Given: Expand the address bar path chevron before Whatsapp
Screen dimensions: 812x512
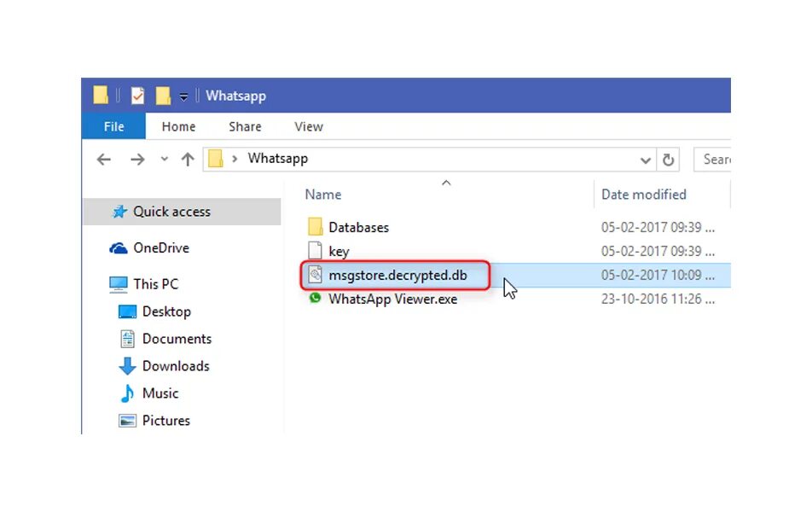Looking at the screenshot, I should (x=235, y=159).
